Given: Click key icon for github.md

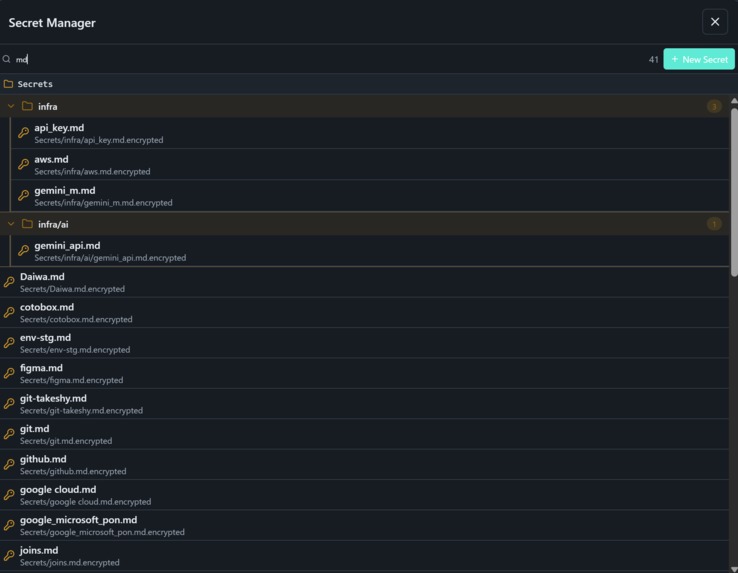Looking at the screenshot, I should click(9, 464).
